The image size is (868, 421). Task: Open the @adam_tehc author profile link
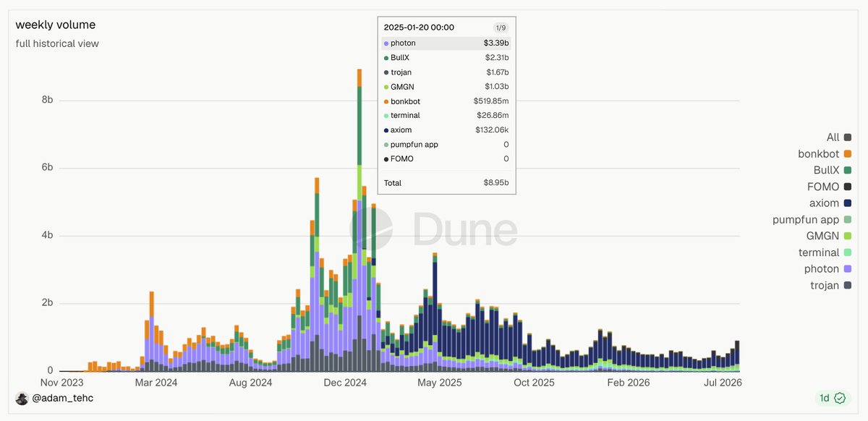point(64,399)
